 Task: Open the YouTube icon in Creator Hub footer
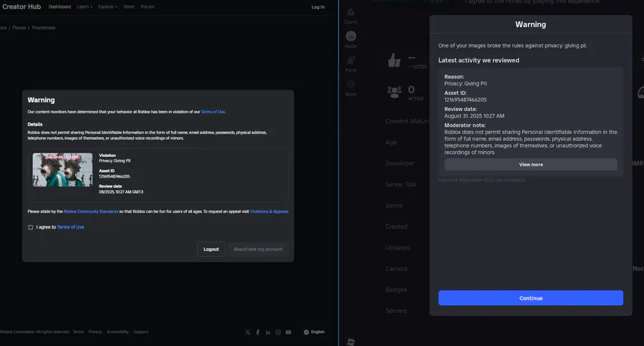pos(288,332)
